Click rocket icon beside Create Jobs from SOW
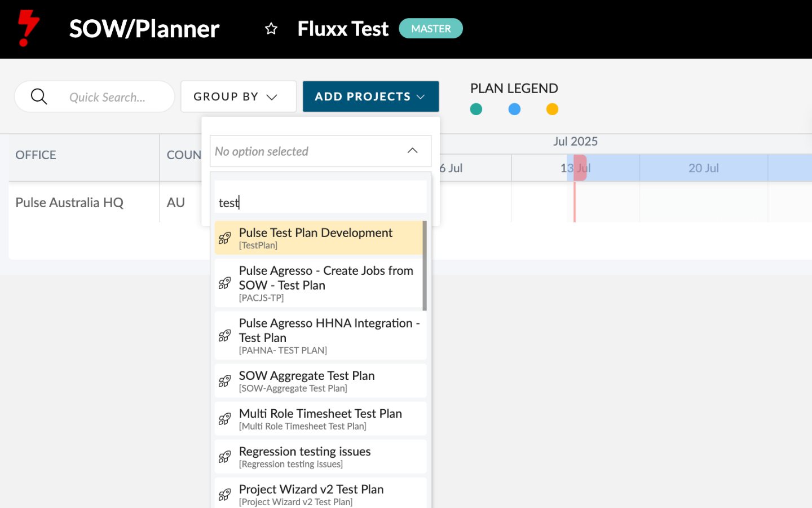Screen dimensions: 812x508 click(225, 283)
